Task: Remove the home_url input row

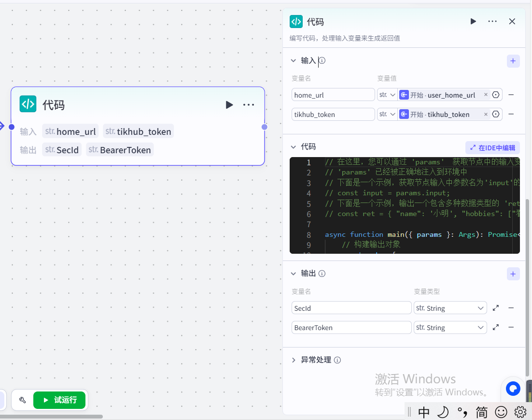Action: click(x=511, y=95)
